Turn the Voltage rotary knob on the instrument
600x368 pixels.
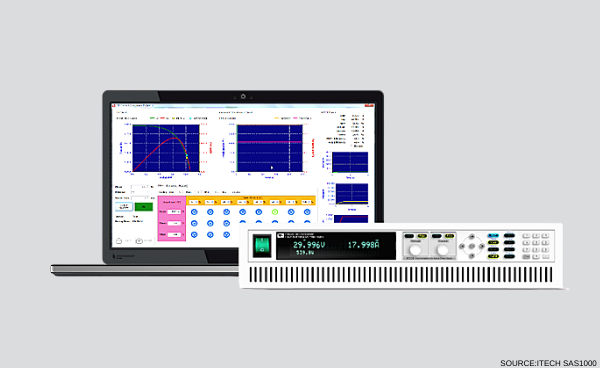pyautogui.click(x=416, y=250)
